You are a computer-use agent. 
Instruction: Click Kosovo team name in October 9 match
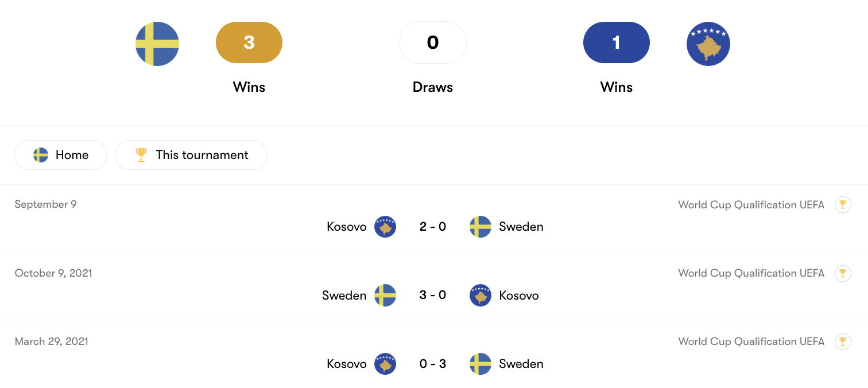(519, 296)
